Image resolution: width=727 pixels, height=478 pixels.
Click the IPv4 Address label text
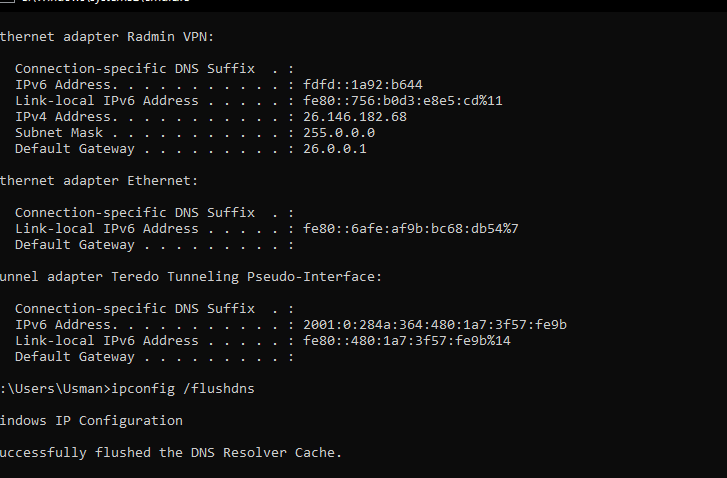(62, 116)
